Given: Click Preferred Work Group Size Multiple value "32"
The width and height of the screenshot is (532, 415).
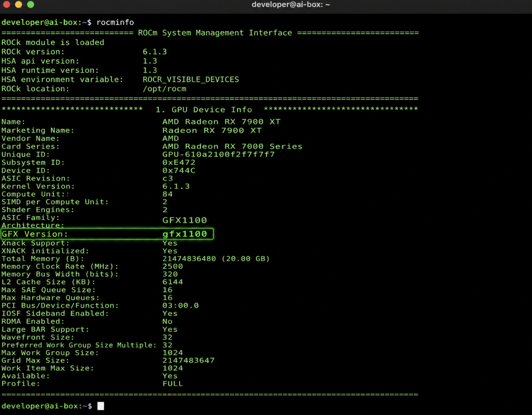Looking at the screenshot, I should tap(168, 345).
